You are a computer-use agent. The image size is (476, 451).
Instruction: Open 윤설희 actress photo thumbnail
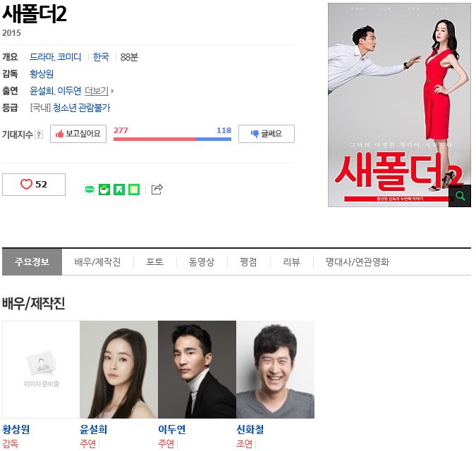click(x=118, y=369)
